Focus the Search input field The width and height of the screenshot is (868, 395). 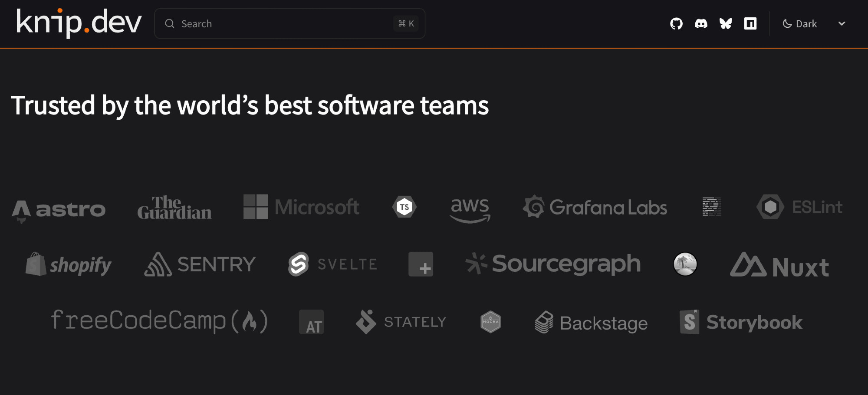coord(290,23)
